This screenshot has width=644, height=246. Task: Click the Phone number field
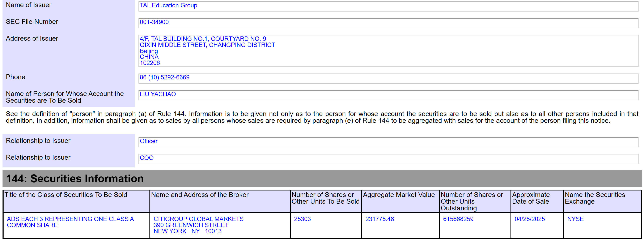pyautogui.click(x=388, y=78)
